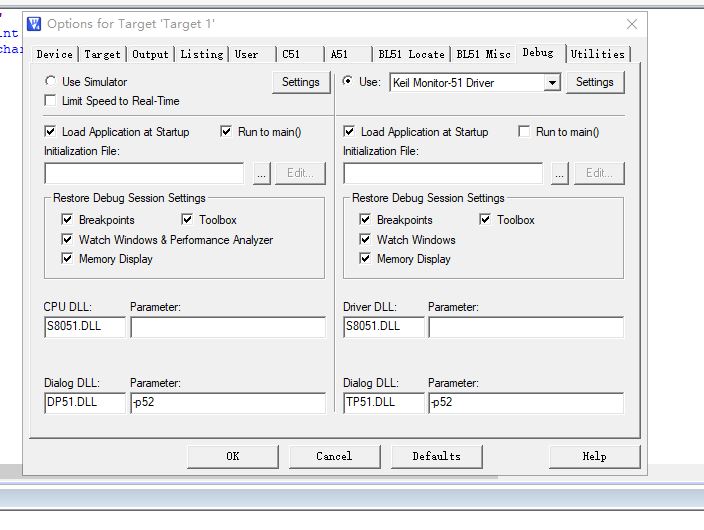Toggle simulator Run to main() checkbox
The image size is (704, 530).
(226, 132)
